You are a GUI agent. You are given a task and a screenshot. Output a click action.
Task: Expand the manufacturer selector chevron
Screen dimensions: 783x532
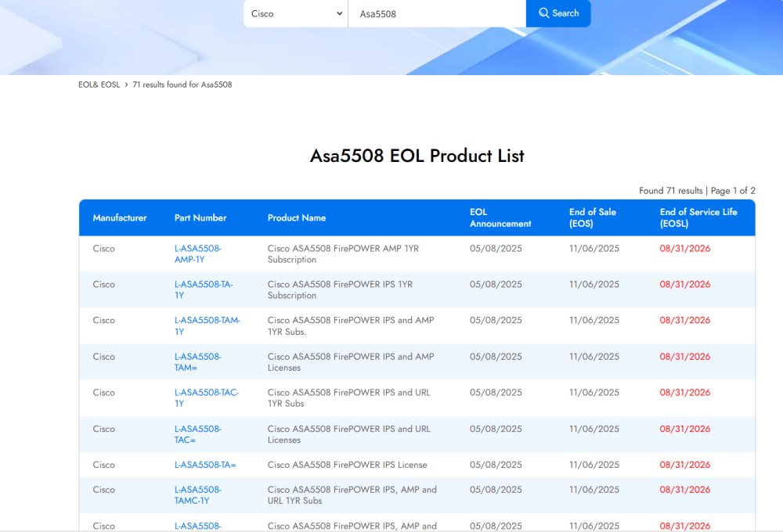(x=338, y=13)
